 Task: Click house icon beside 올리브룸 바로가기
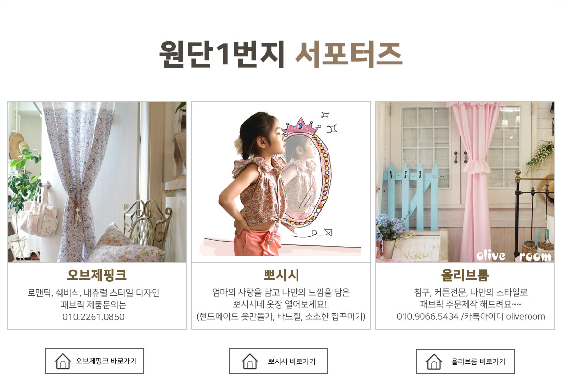tap(434, 361)
